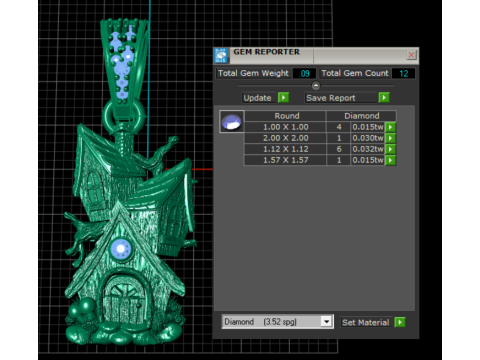Select the 1.00 X 1.00 size cell
480x360 pixels.
point(286,127)
